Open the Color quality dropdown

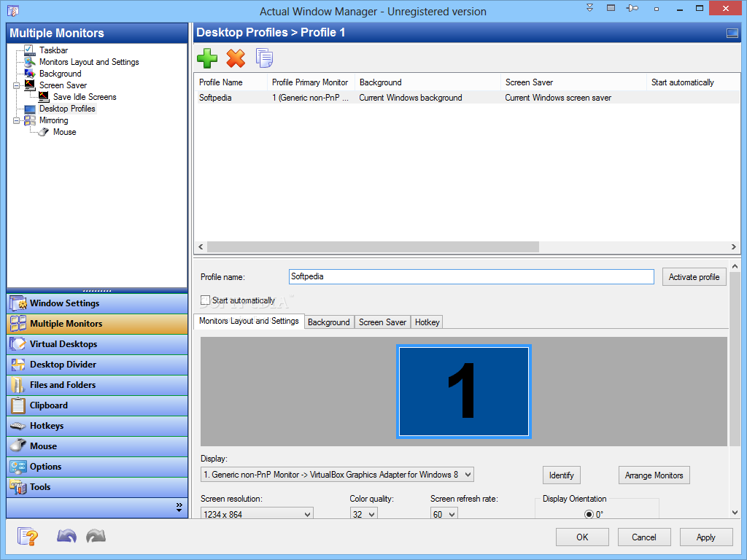[371, 514]
